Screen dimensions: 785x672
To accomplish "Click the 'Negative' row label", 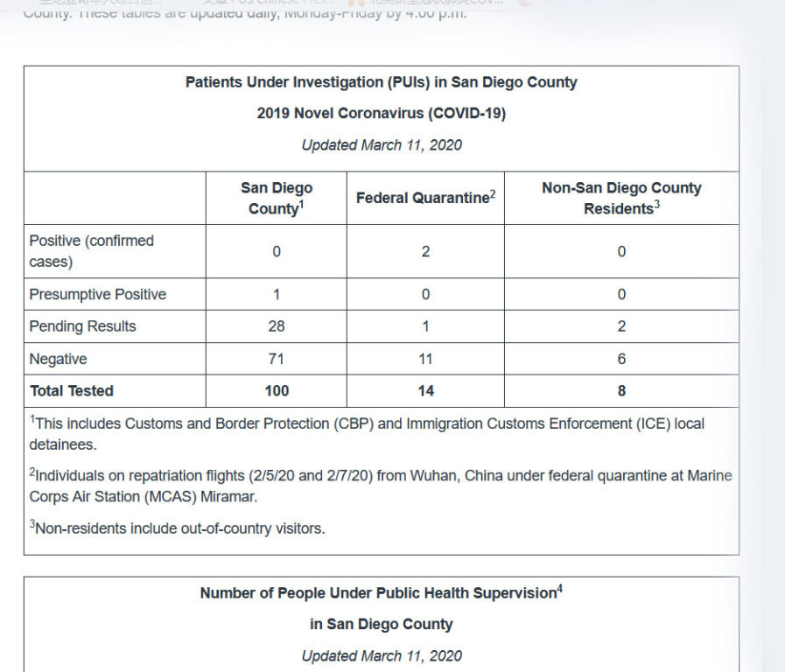I will 58,359.
